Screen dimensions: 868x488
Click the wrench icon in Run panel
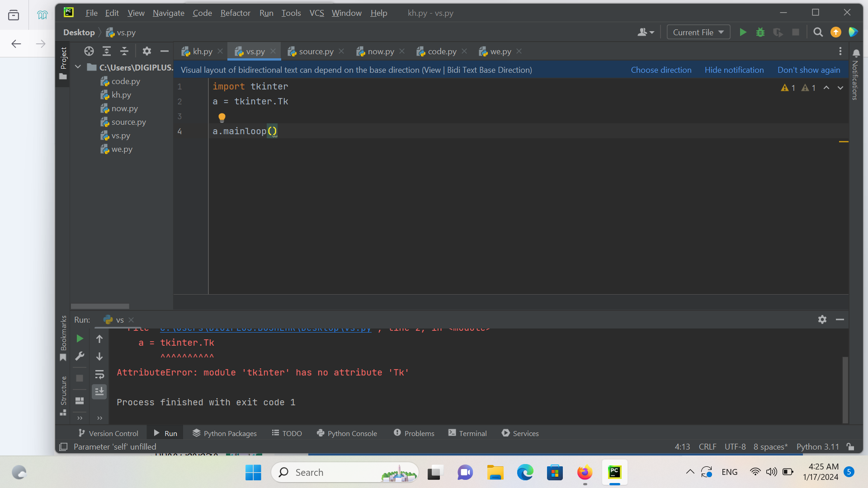[x=80, y=357]
